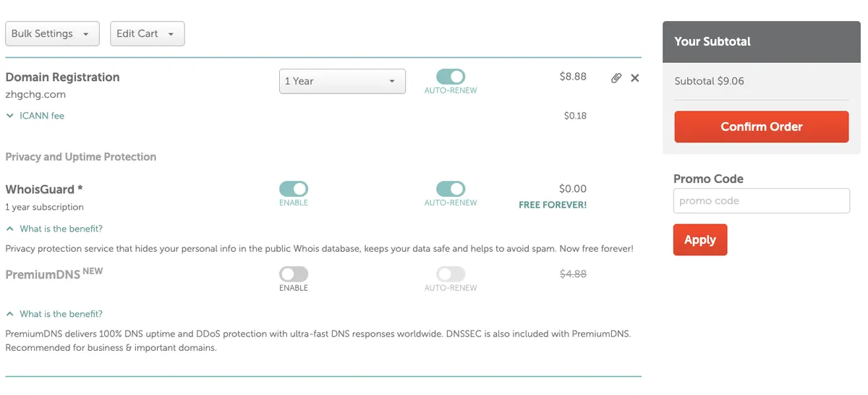868x395 pixels.
Task: Collapse WhoisGuard's "What is the benefit?" section
Action: [54, 229]
